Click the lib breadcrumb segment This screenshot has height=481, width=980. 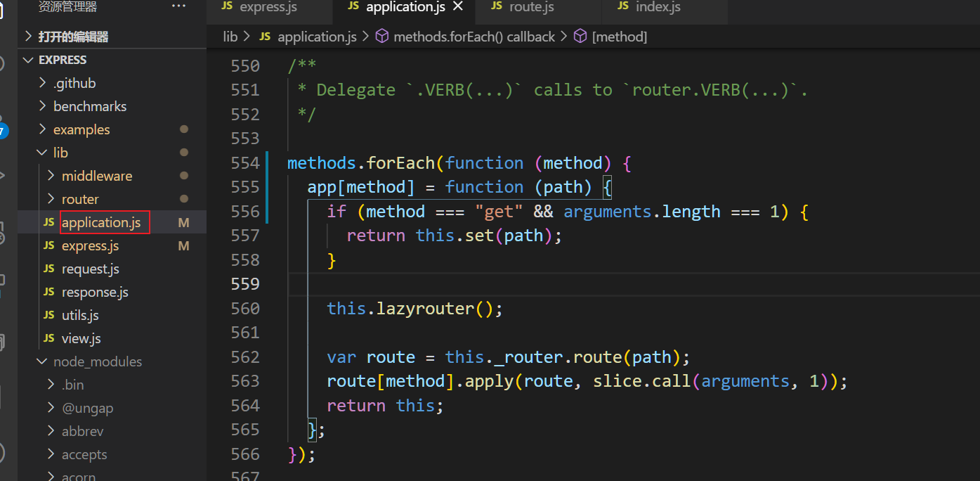coord(230,37)
